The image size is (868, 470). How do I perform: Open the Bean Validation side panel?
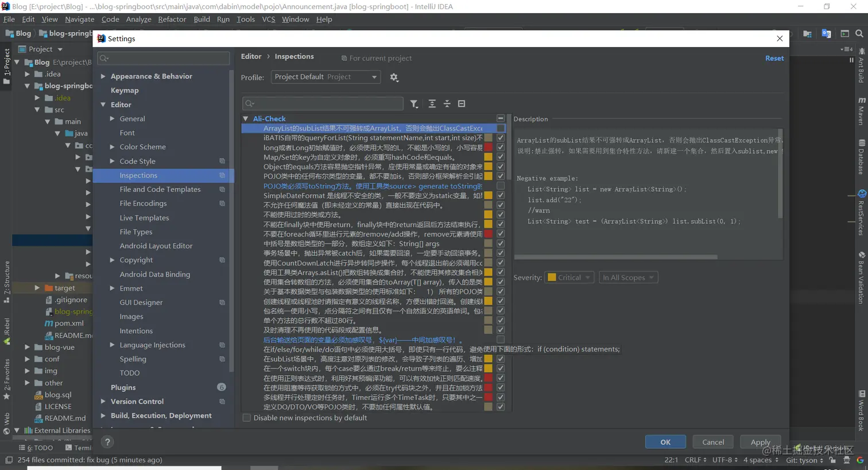(862, 278)
